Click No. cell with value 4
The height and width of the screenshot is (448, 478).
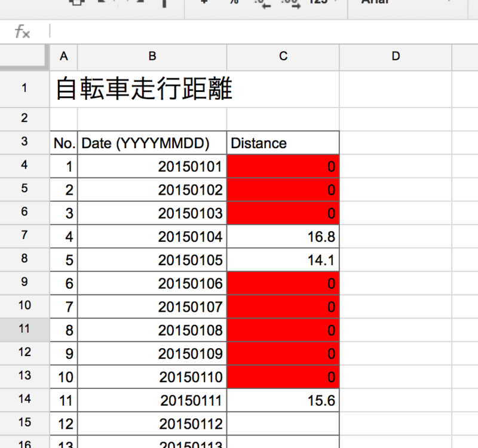(64, 237)
